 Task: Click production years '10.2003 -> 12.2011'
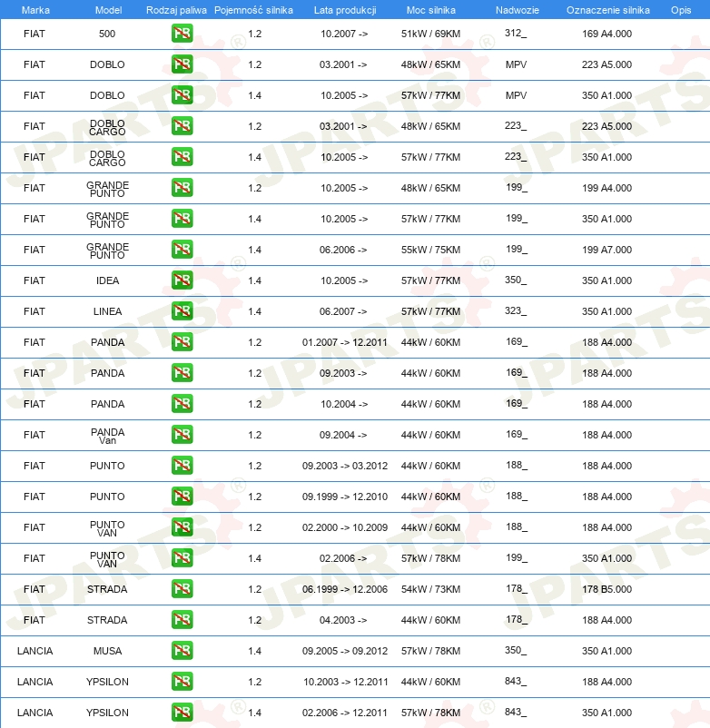click(346, 682)
